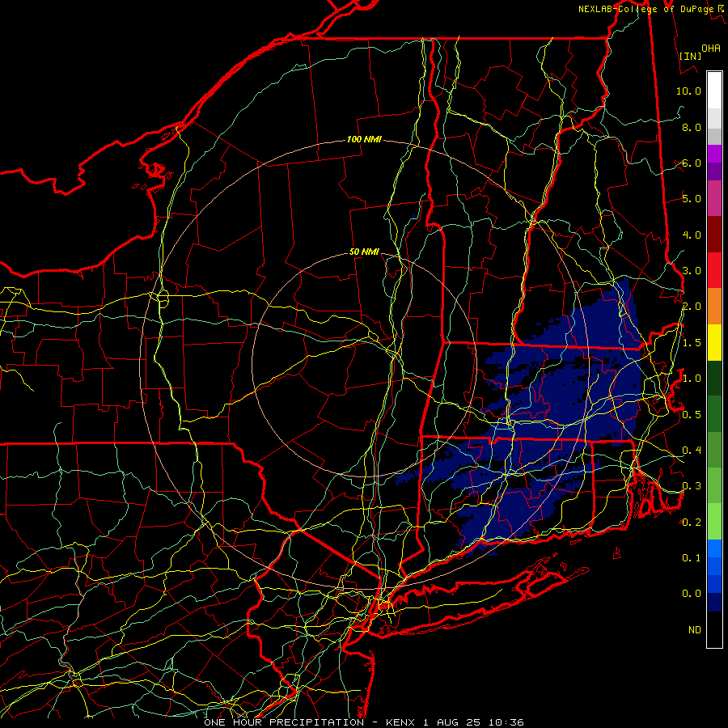728x728 pixels.
Task: Click the OHA product code label
Action: pos(711,48)
